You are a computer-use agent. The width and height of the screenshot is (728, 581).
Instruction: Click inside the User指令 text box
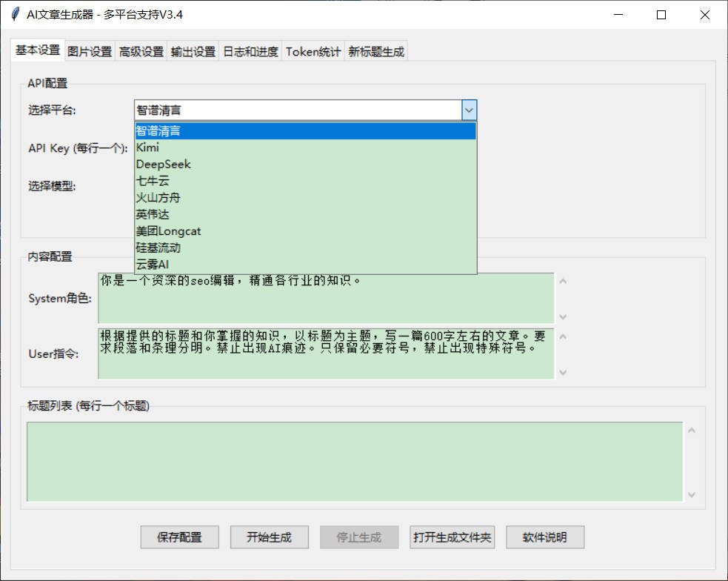click(x=326, y=354)
